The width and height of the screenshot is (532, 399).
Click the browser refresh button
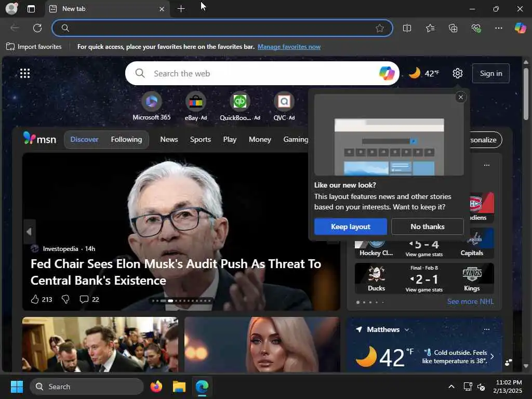click(x=37, y=28)
